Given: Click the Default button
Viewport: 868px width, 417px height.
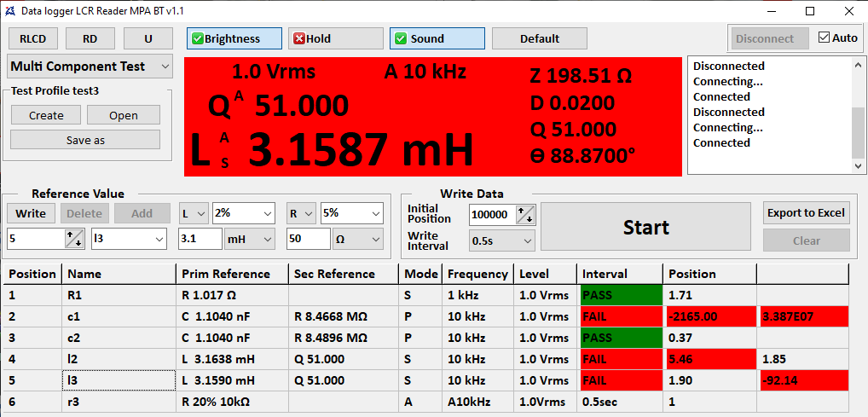Looking at the screenshot, I should click(540, 38).
